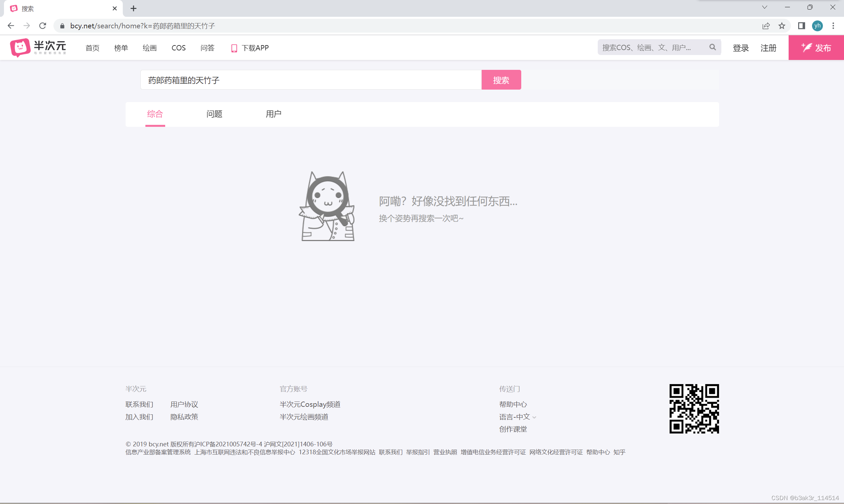844x504 pixels.
Task: Reload the page with refresh icon
Action: tap(43, 26)
